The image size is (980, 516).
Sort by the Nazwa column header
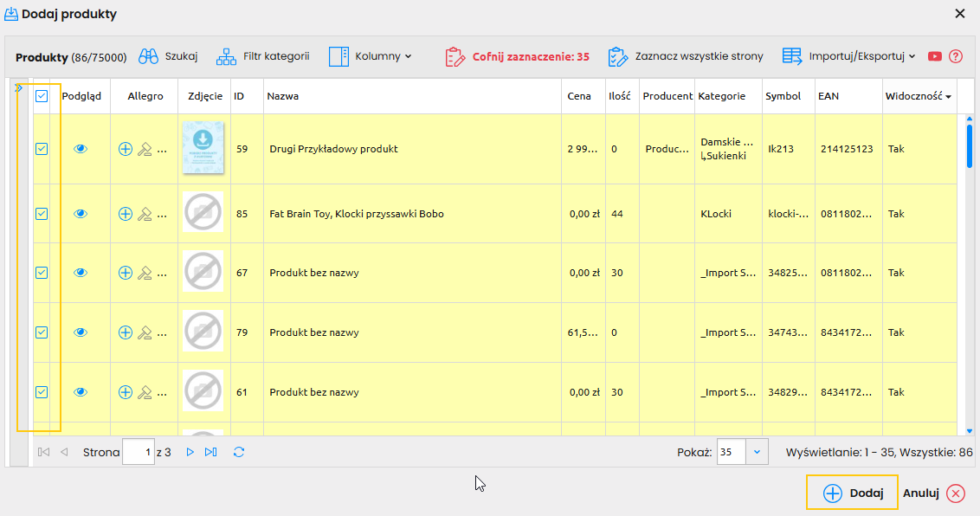pos(283,97)
